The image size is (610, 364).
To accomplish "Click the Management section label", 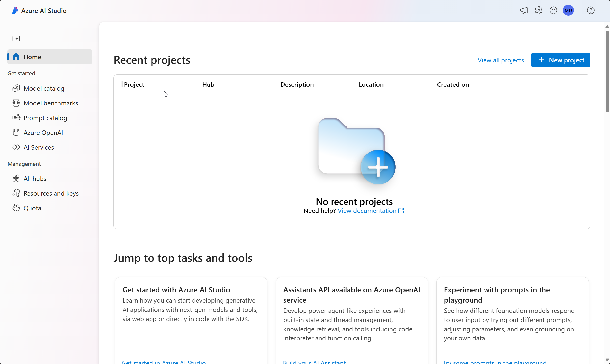I will coord(24,164).
